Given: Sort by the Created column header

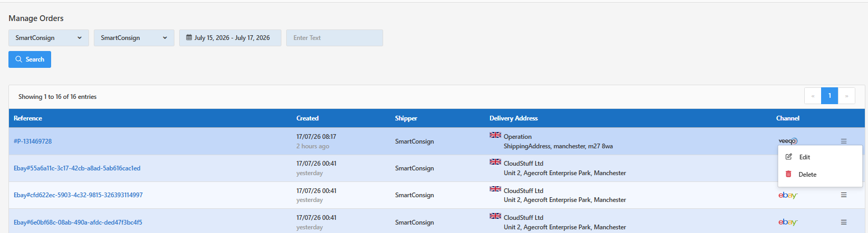Looking at the screenshot, I should (x=307, y=118).
